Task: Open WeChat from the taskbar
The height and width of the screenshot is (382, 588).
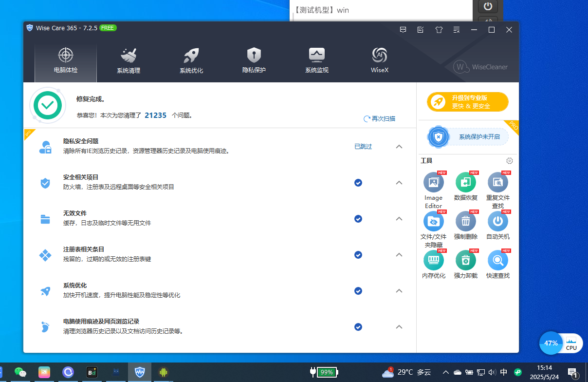Action: point(20,372)
